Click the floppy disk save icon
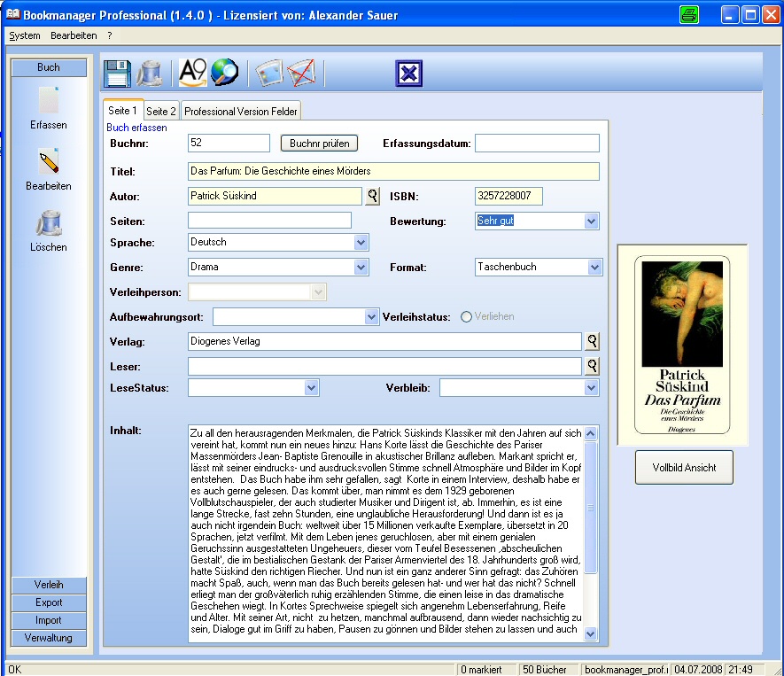This screenshot has height=676, width=784. point(118,73)
